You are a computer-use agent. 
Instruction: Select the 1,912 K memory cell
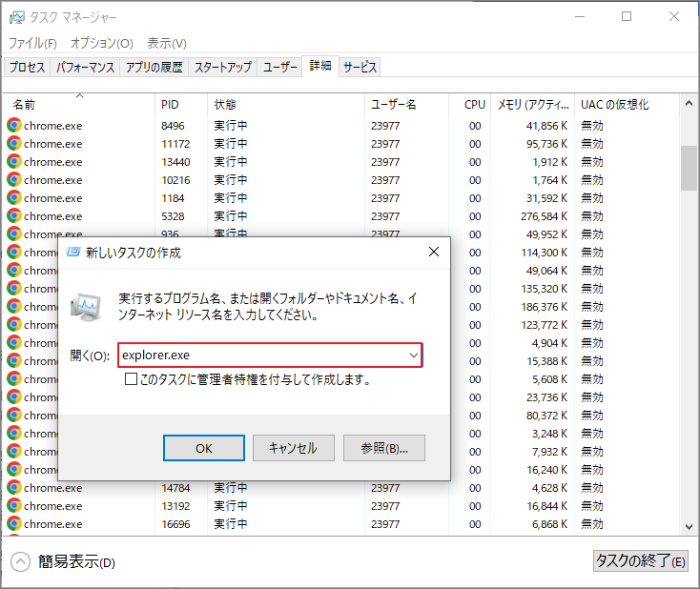click(x=549, y=162)
